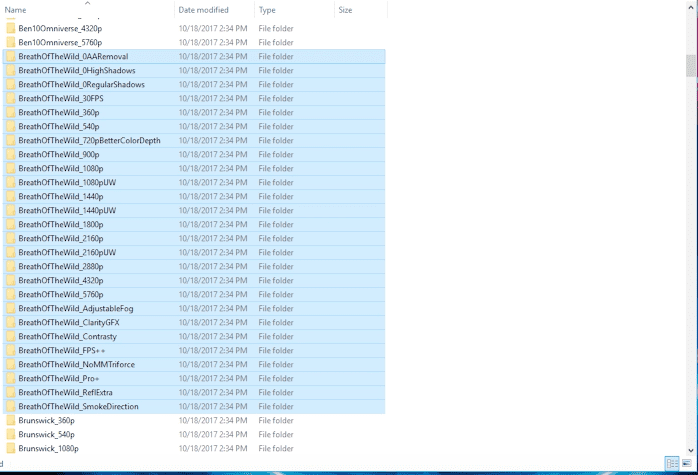Screen dimensions: 698x475
Task: Switch to Details view icon
Action: (x=672, y=463)
